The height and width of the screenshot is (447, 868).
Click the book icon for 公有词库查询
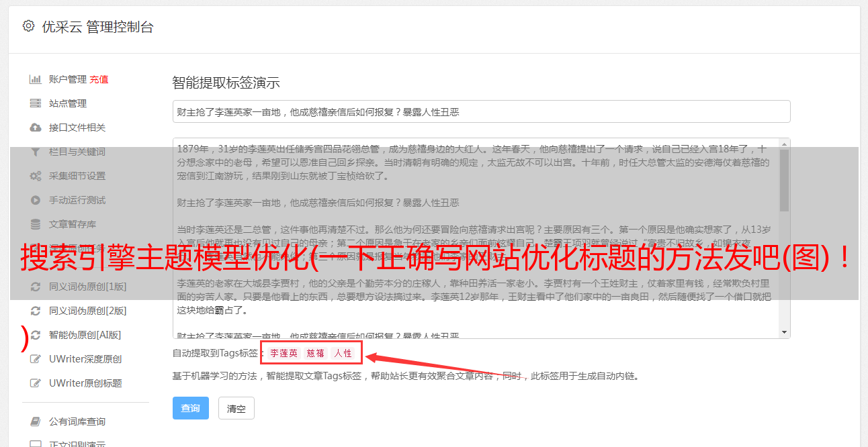point(36,421)
